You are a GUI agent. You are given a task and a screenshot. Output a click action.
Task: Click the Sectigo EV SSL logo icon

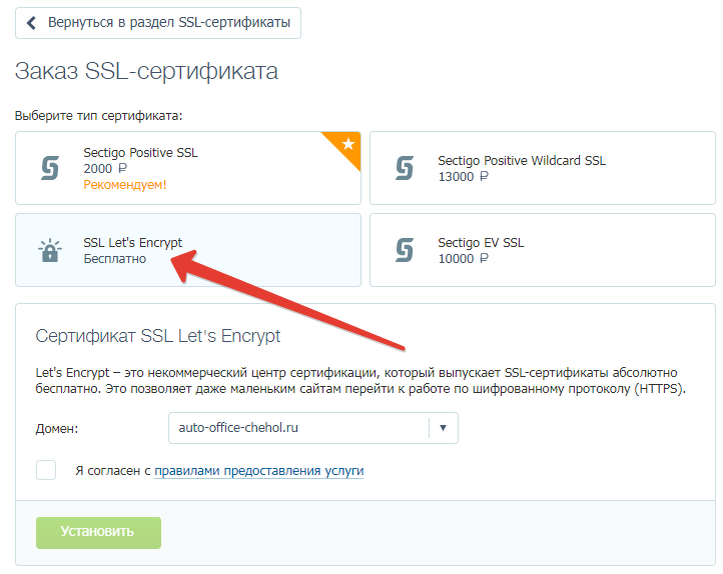pos(404,250)
